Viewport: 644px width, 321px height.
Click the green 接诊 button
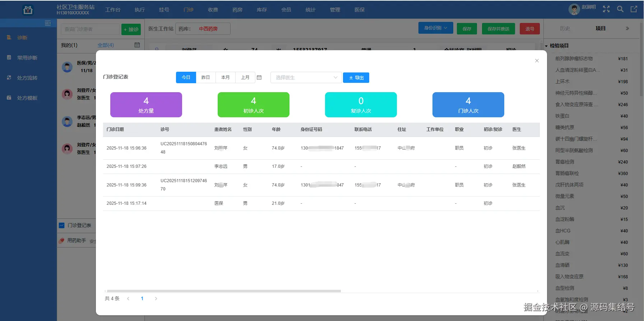coord(131,29)
